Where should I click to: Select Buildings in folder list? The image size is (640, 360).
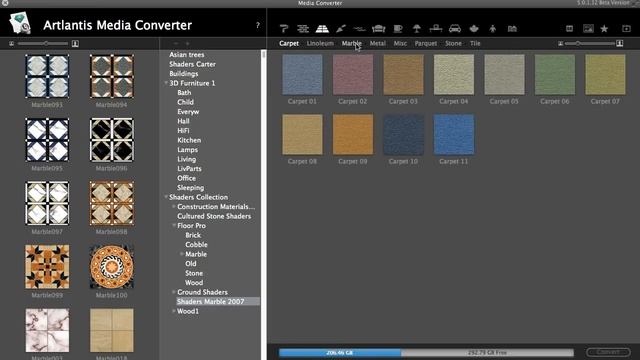pos(184,73)
